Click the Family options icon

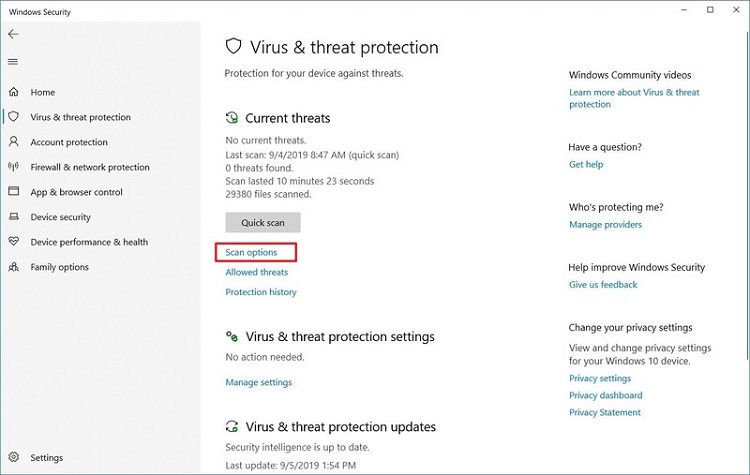13,267
